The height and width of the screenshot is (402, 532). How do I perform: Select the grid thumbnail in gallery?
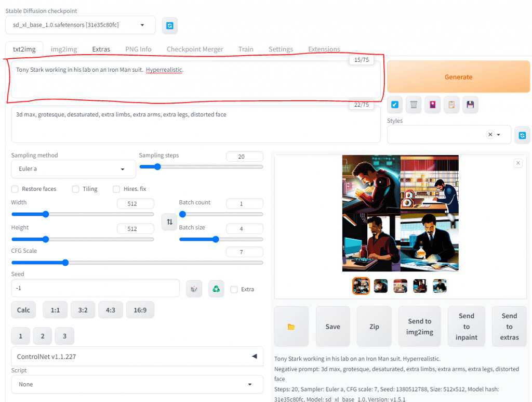click(361, 286)
